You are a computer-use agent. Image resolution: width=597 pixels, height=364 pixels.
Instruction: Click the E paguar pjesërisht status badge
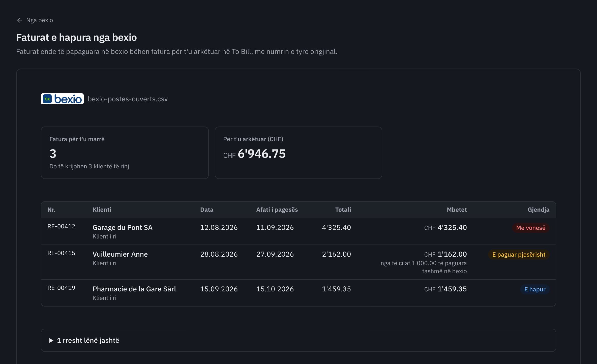(519, 255)
